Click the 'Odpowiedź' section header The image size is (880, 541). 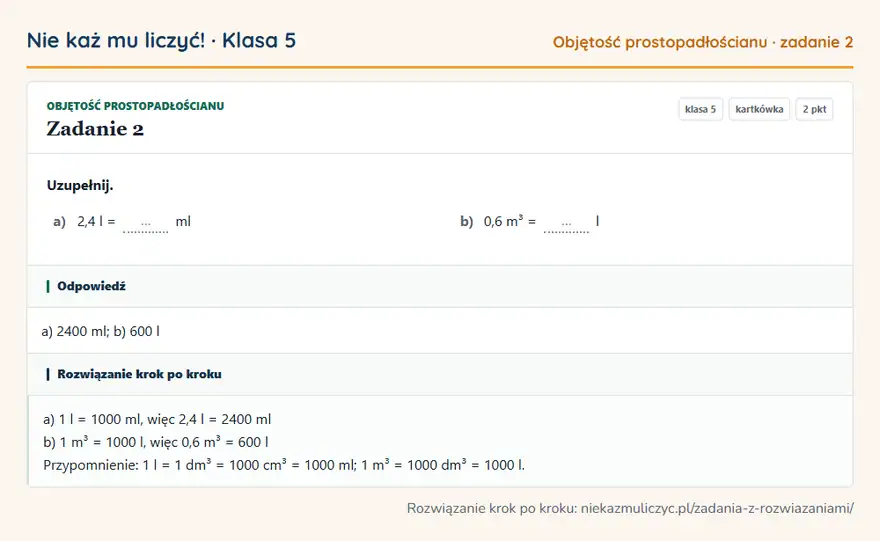pos(440,286)
